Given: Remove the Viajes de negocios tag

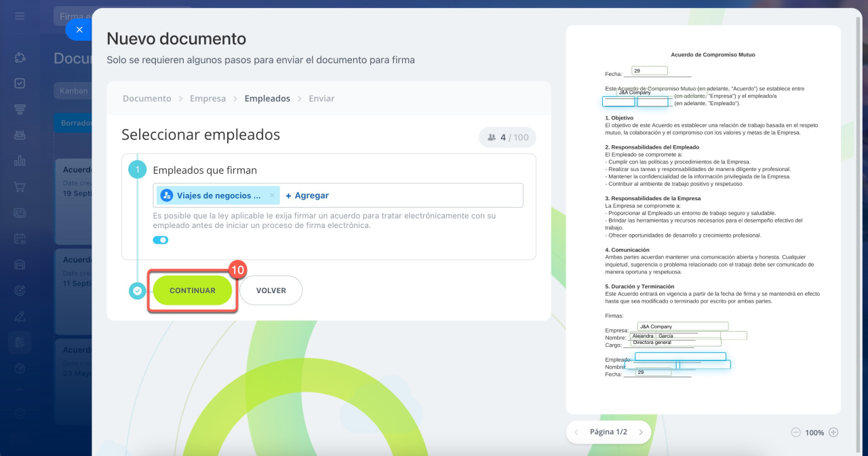Looking at the screenshot, I should (272, 195).
